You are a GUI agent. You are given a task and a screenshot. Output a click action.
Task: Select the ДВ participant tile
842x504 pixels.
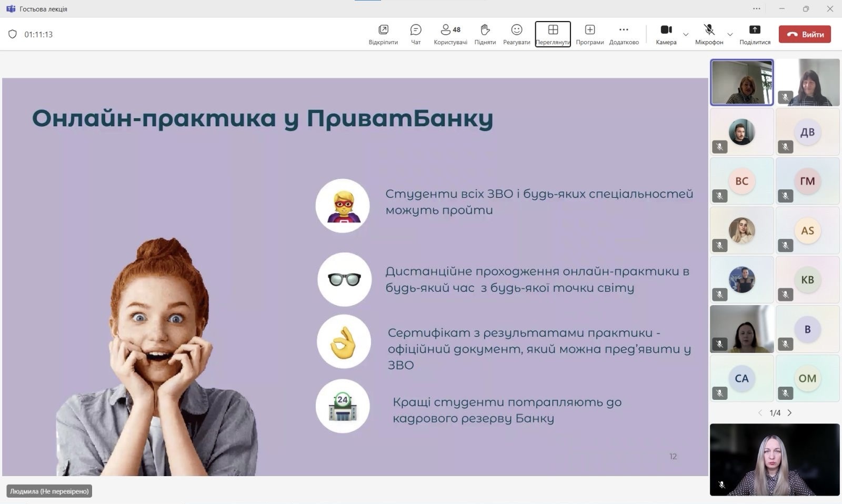click(x=807, y=132)
